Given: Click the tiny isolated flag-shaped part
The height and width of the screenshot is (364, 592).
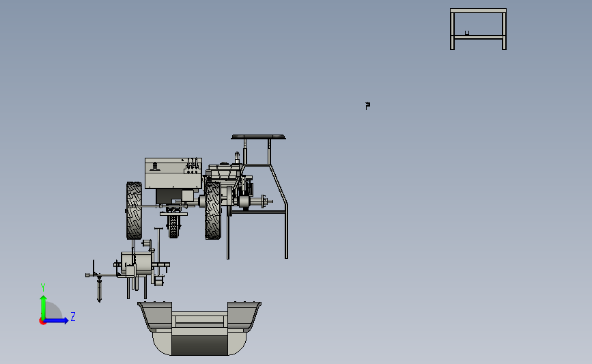Looking at the screenshot, I should pos(367,105).
